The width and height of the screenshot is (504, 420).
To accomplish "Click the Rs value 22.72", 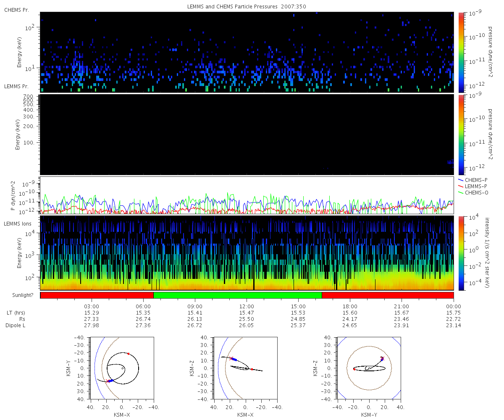I will [454, 319].
